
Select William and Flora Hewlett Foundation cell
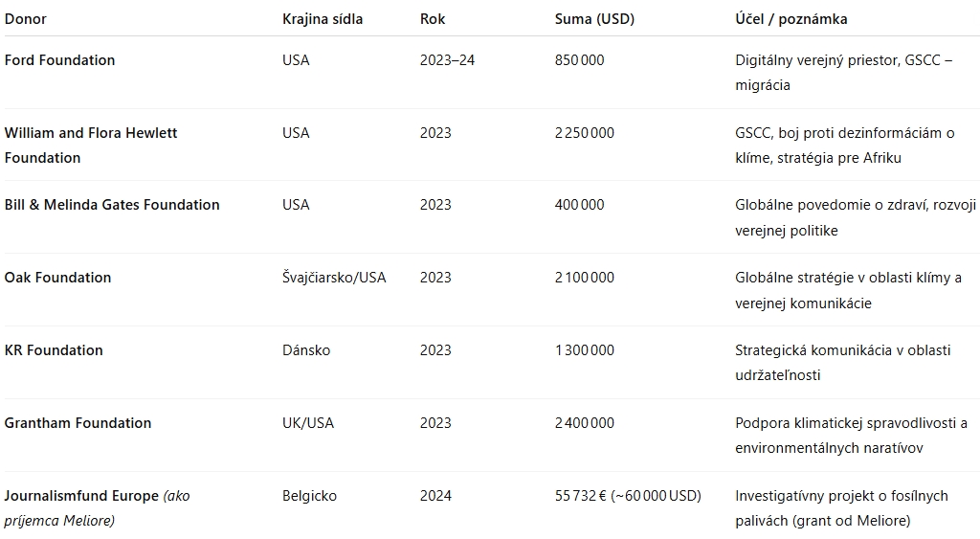click(91, 146)
